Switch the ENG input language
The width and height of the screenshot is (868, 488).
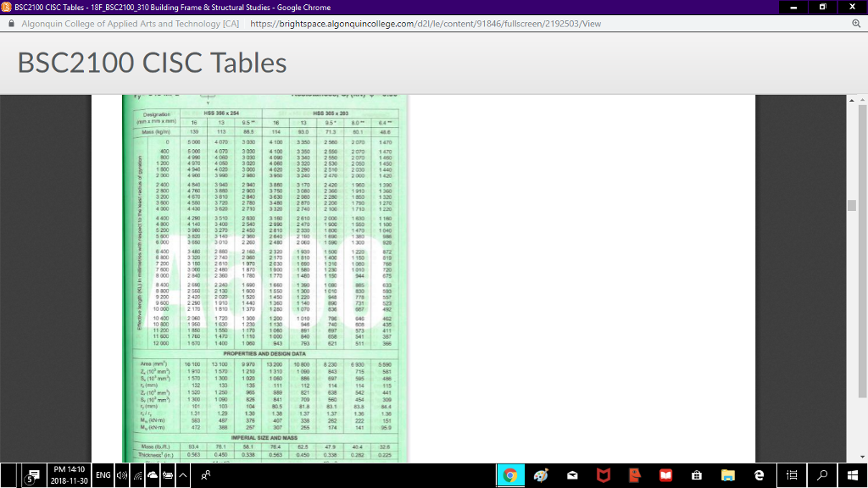[103, 475]
